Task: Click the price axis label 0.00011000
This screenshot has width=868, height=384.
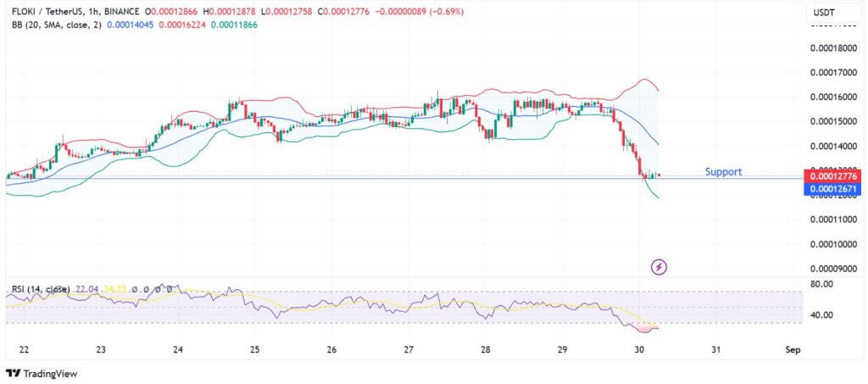Action: [834, 220]
